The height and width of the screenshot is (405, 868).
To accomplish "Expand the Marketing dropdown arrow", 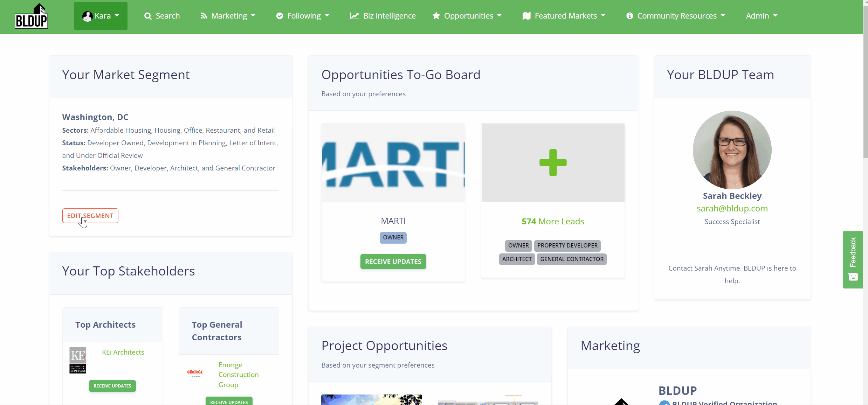I will 253,16.
